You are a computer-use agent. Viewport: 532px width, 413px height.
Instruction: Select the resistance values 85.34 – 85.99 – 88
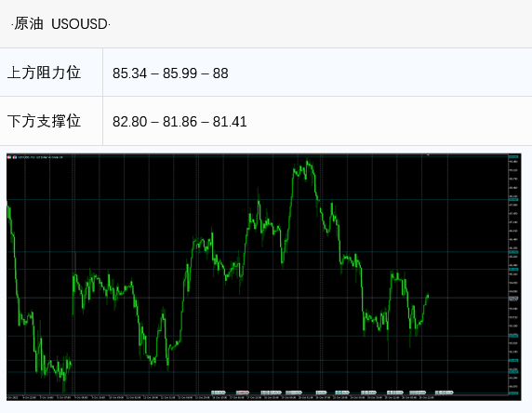(x=170, y=73)
